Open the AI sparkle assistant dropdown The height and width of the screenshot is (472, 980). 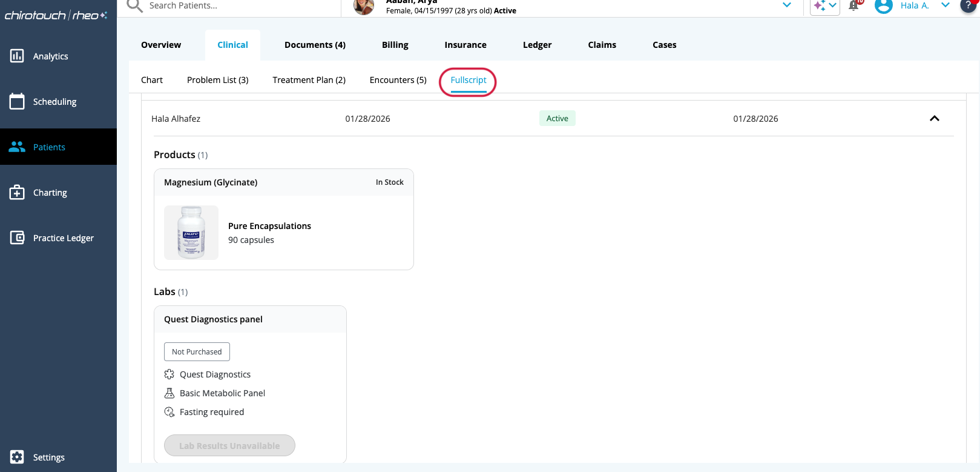click(x=825, y=6)
